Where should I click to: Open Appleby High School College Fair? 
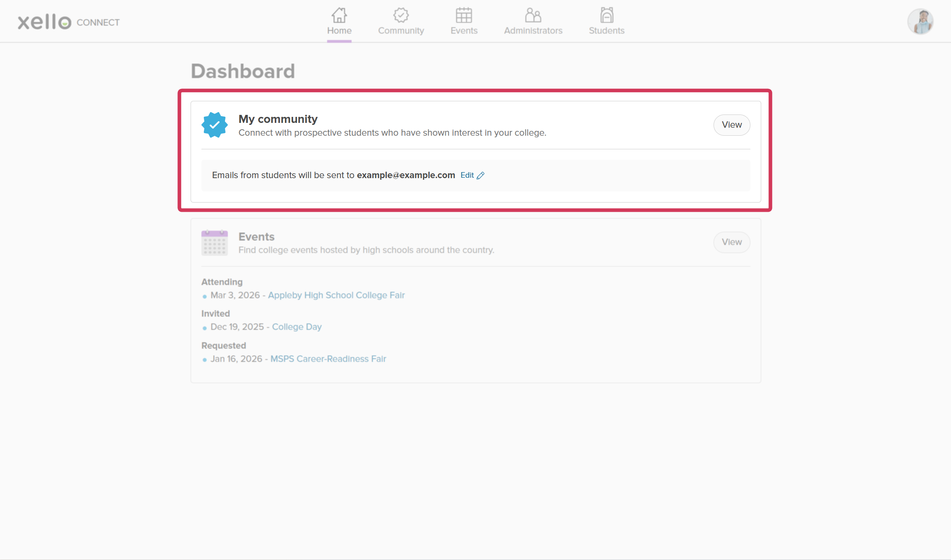pyautogui.click(x=336, y=295)
